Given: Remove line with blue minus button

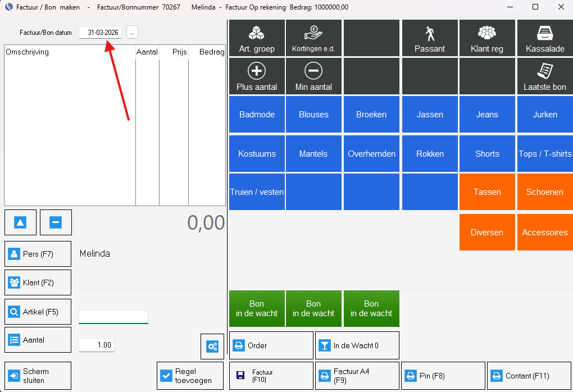Looking at the screenshot, I should [55, 222].
